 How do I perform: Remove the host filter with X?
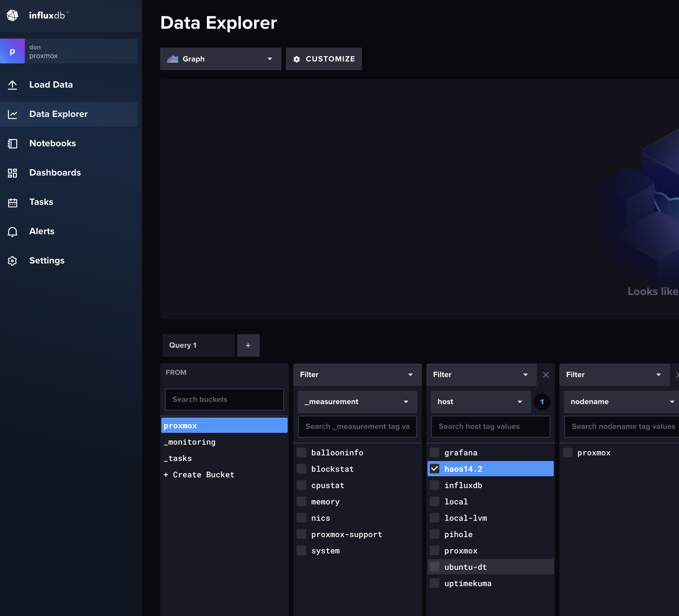pyautogui.click(x=546, y=375)
